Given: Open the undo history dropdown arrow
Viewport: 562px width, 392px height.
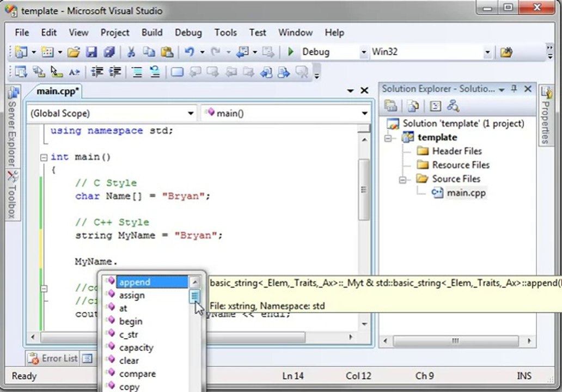Looking at the screenshot, I should (202, 52).
